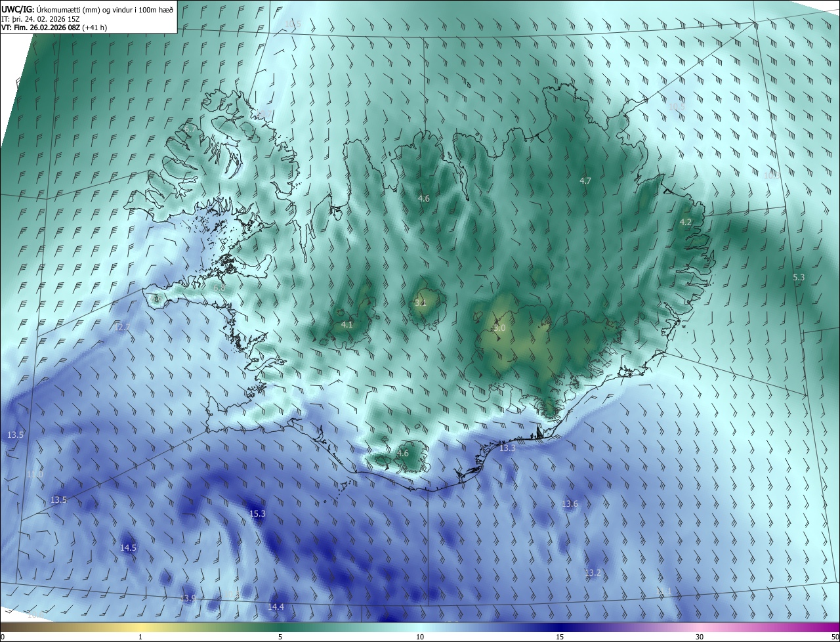Click the colour scale at tick 5
Screen dimensions: 840x642
(x=280, y=637)
